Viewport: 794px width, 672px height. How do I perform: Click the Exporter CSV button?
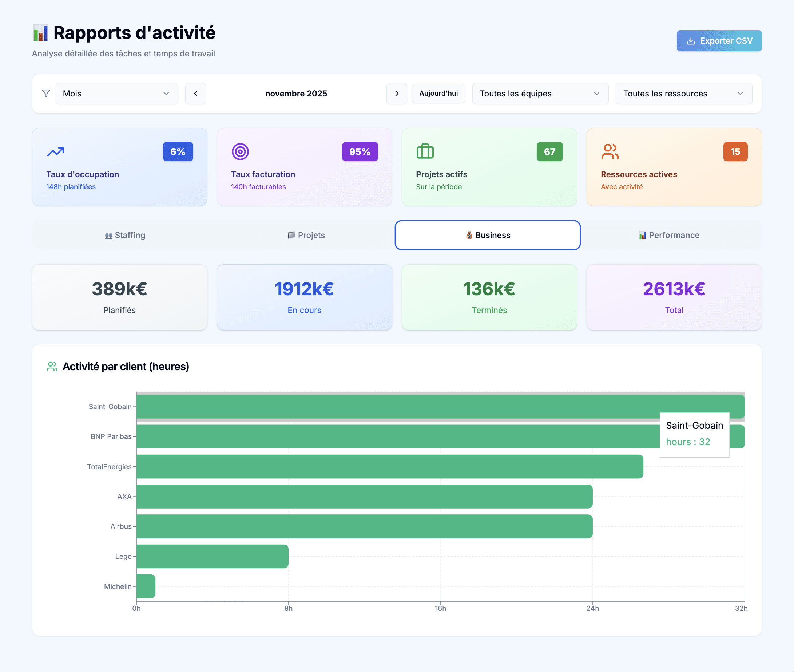tap(719, 41)
